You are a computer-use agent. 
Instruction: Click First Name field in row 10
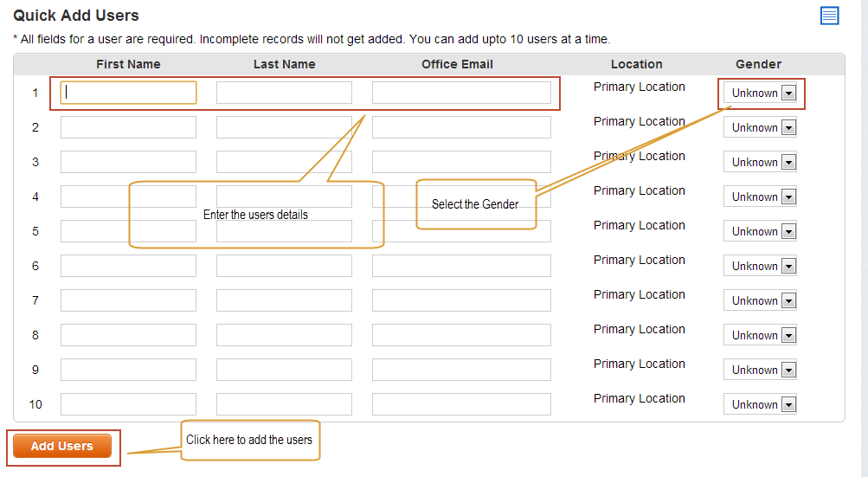128,404
